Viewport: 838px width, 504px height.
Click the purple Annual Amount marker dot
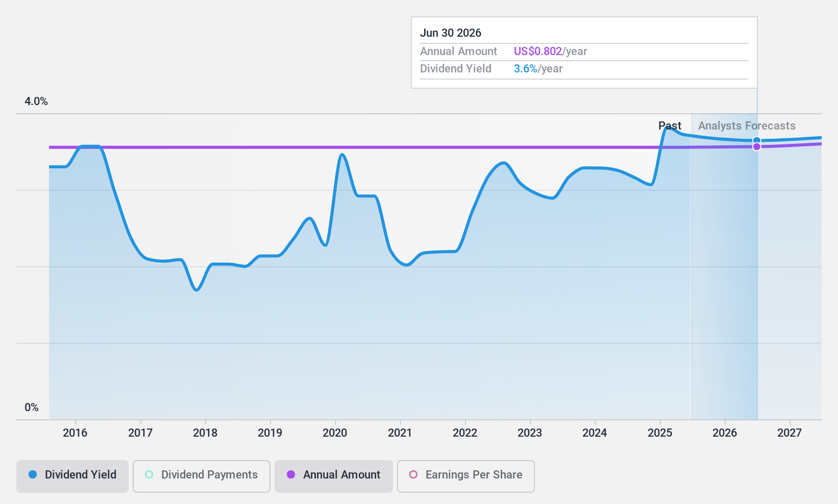[757, 147]
